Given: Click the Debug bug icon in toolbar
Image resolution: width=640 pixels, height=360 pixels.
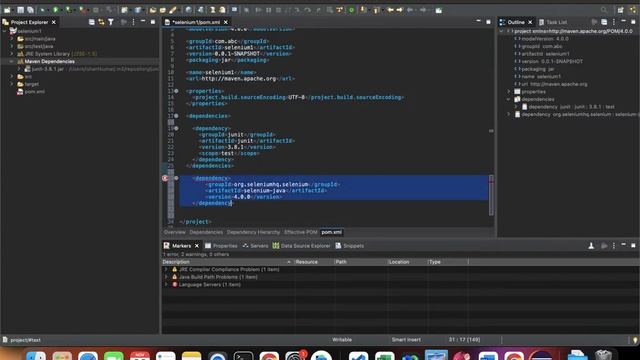Looking at the screenshot, I should pyautogui.click(x=42, y=10).
